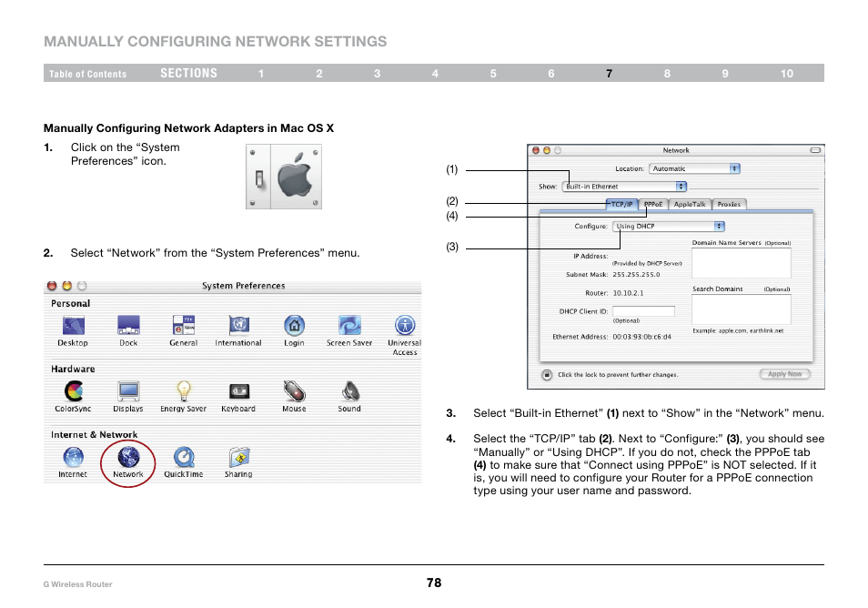Image resolution: width=868 pixels, height=608 pixels.
Task: Open the Login preference icon
Action: pos(295,326)
